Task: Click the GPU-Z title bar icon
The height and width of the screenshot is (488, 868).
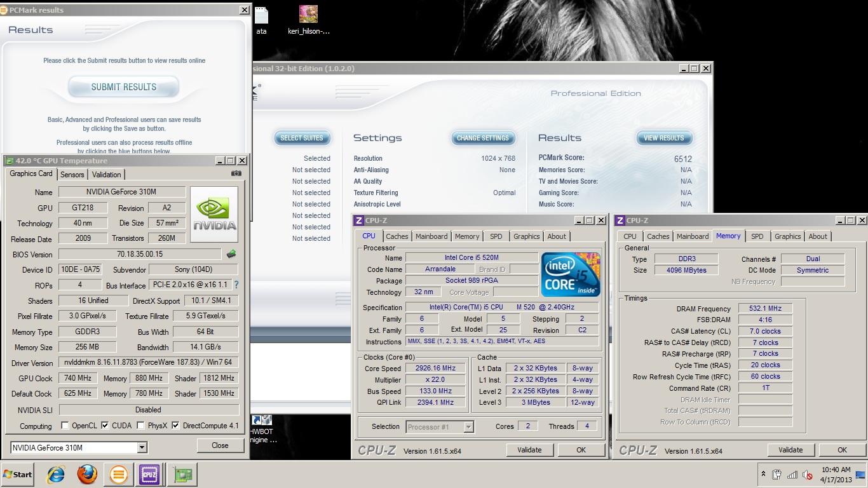Action: [x=9, y=161]
